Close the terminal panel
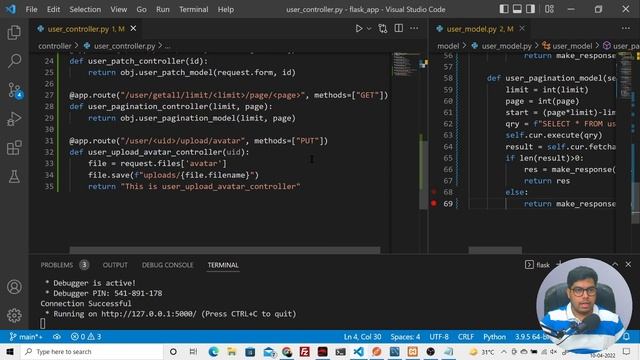Screen dimensions: 640x360 (628, 264)
